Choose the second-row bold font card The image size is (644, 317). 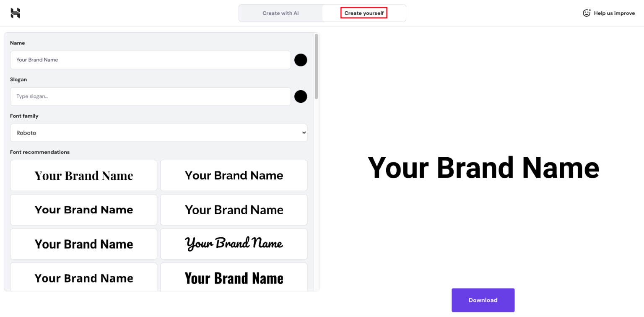tap(83, 210)
